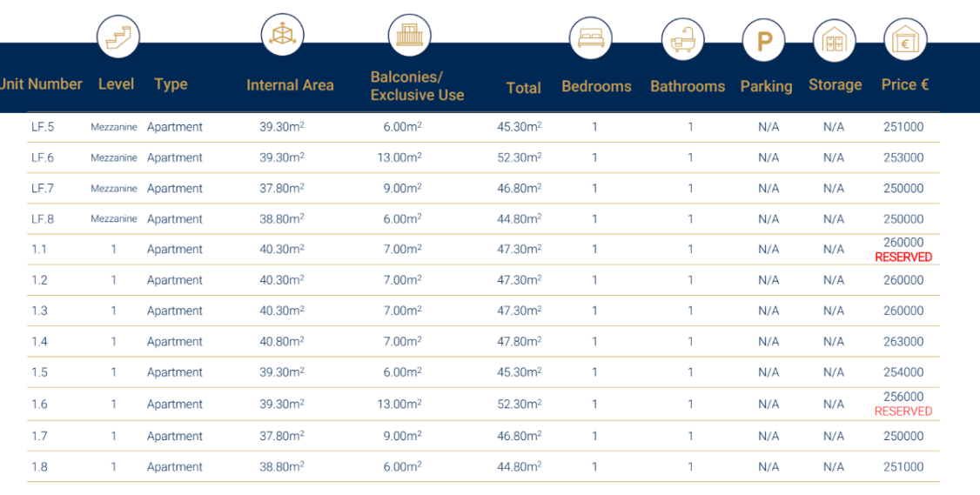Click the Mezzanine level of unit LF.8
Image resolution: width=980 pixels, height=495 pixels.
(114, 219)
